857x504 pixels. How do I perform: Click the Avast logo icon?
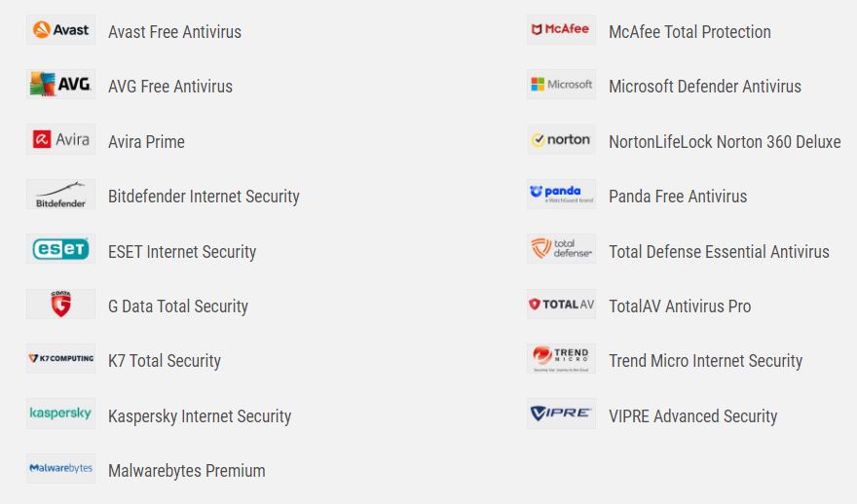tap(60, 30)
